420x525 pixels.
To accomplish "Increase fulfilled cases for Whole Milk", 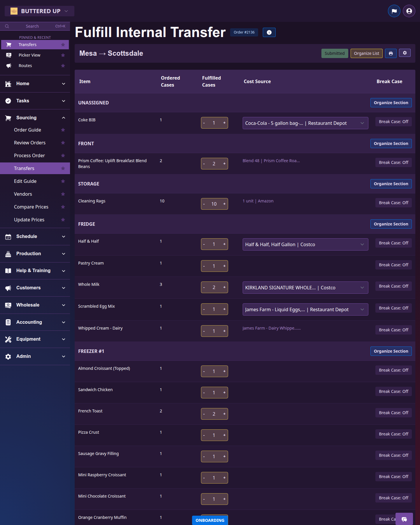I will click(x=224, y=287).
